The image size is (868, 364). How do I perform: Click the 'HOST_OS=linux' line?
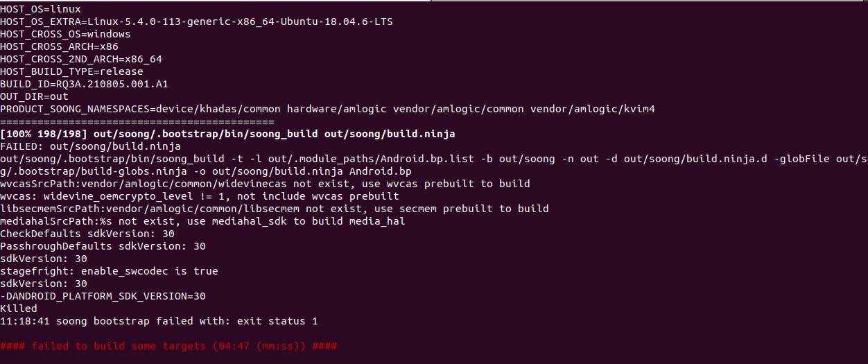[x=40, y=9]
